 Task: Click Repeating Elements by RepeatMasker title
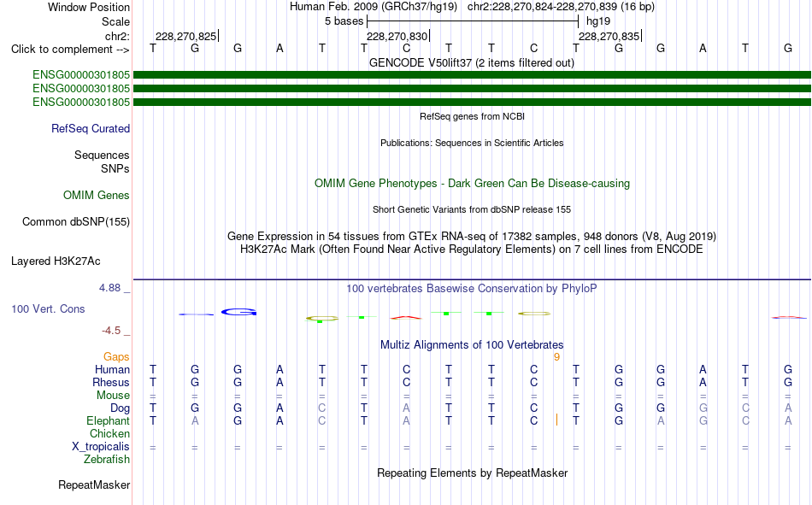point(473,473)
